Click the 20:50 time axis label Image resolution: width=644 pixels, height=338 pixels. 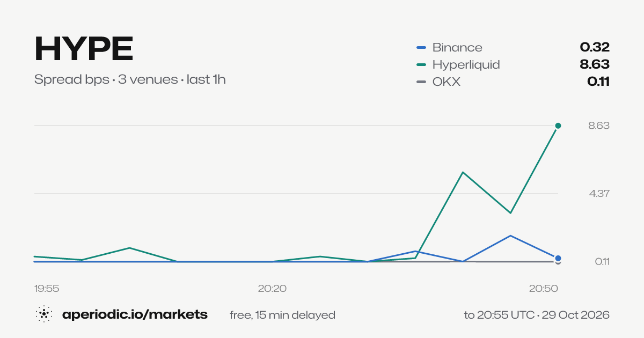544,288
